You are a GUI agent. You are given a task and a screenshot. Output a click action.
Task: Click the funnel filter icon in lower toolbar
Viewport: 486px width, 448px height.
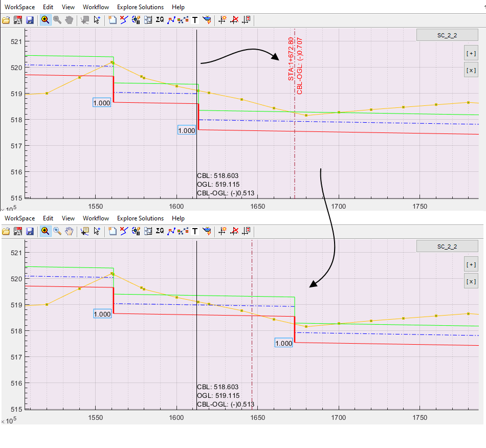pos(207,232)
